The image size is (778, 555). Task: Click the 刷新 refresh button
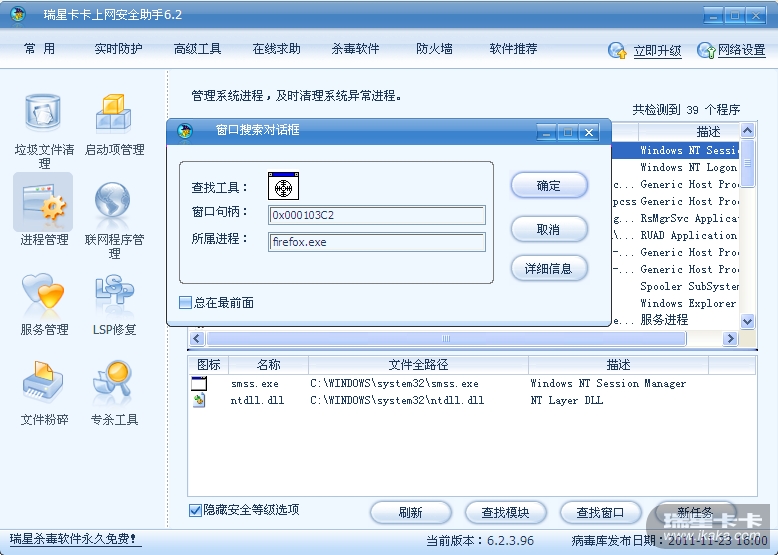tap(411, 512)
